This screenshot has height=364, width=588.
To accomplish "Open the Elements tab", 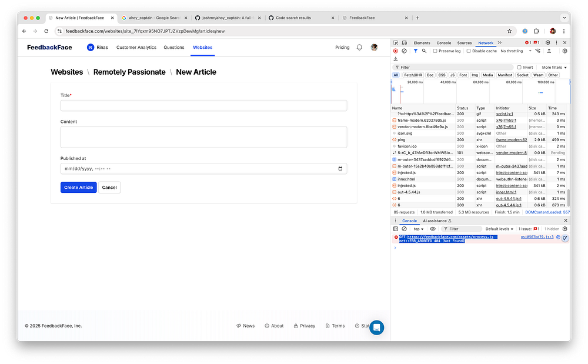I will point(422,43).
